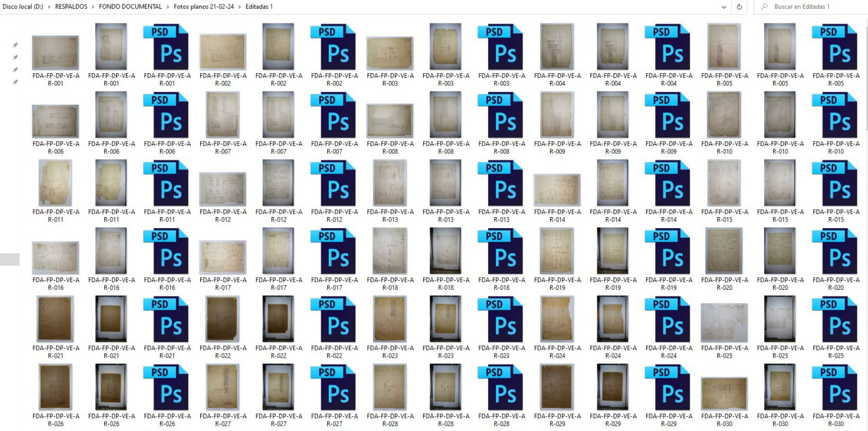This screenshot has height=431, width=868.
Task: Expand the chevron after FONDO DOCUMENTAL breadcrumb
Action: click(168, 7)
